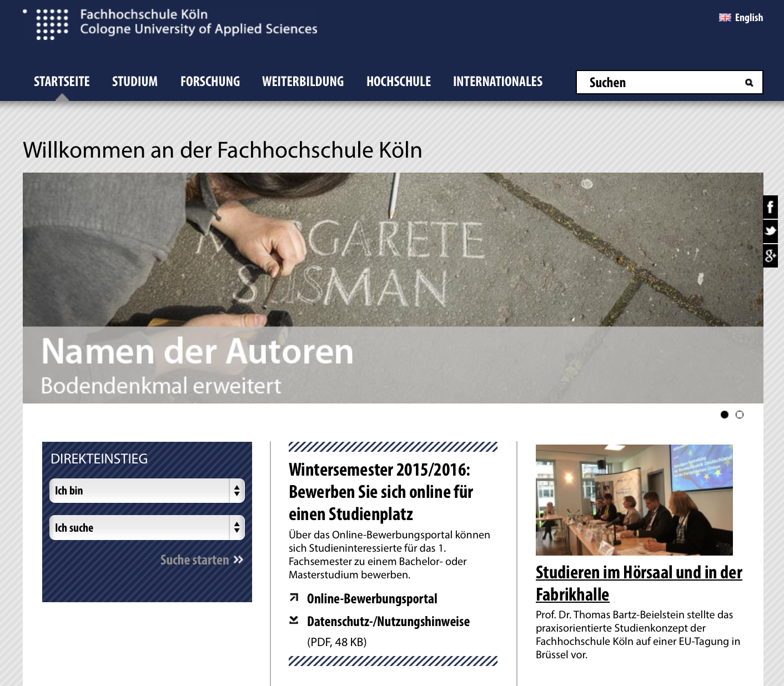Screen dimensions: 784x686
Task: Click the DIREKTEINSTIEG panel title
Action: [x=99, y=459]
